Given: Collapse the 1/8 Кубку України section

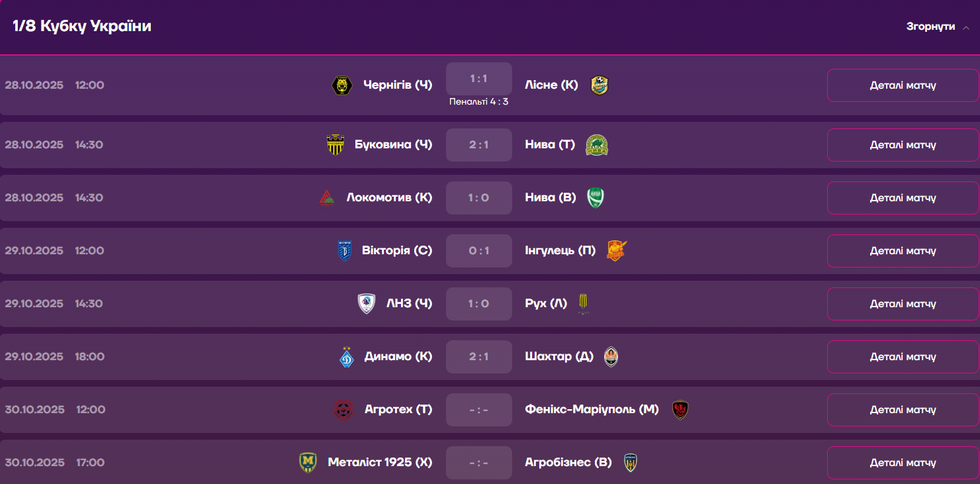Looking at the screenshot, I should [930, 26].
